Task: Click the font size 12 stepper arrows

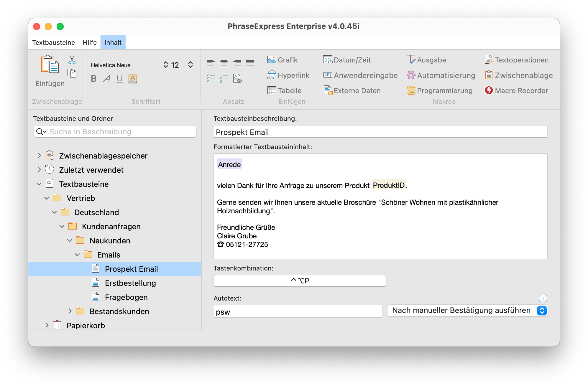Action: [x=190, y=65]
